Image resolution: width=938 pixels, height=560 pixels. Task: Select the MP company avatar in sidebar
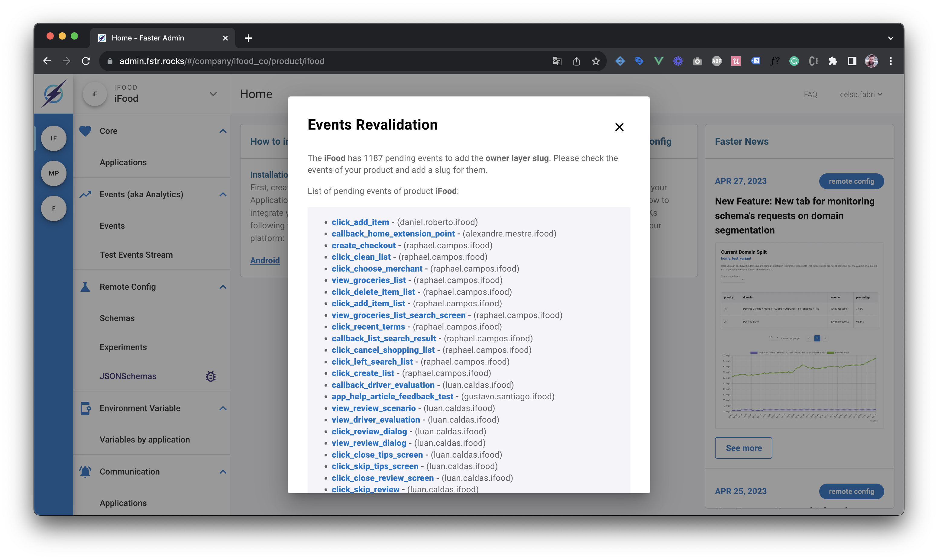(53, 173)
